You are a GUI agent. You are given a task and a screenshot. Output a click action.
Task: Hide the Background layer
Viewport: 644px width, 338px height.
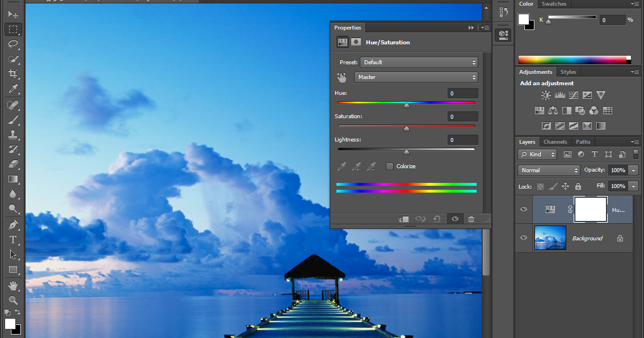click(524, 237)
